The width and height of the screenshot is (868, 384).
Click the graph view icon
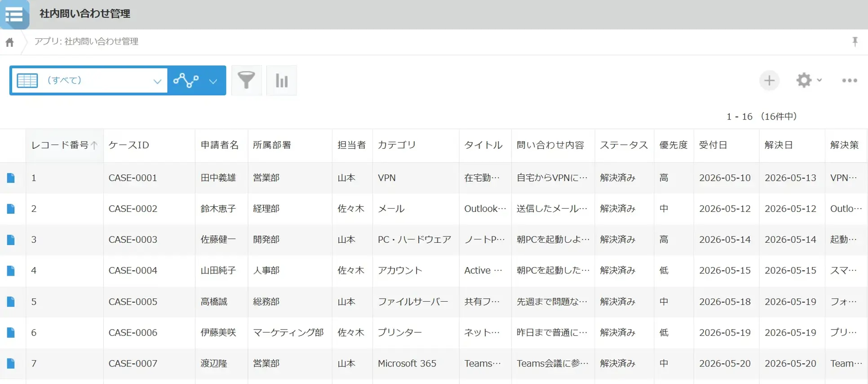pos(186,80)
